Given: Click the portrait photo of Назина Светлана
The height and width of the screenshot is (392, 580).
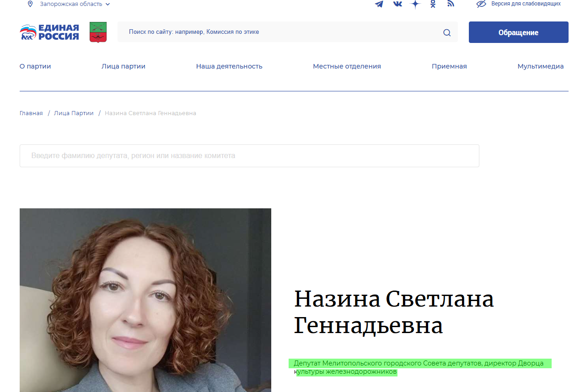Looking at the screenshot, I should [x=145, y=300].
